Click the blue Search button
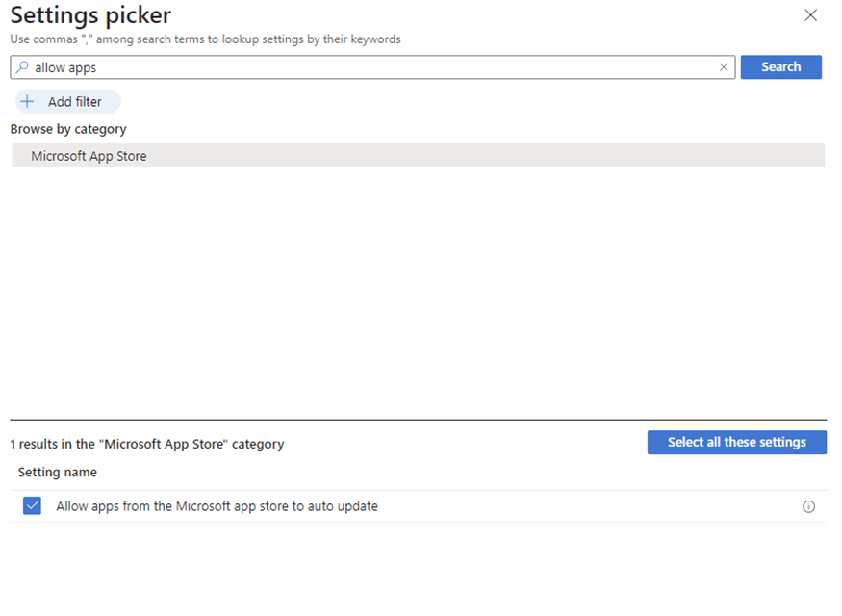842x616 pixels. 780,67
